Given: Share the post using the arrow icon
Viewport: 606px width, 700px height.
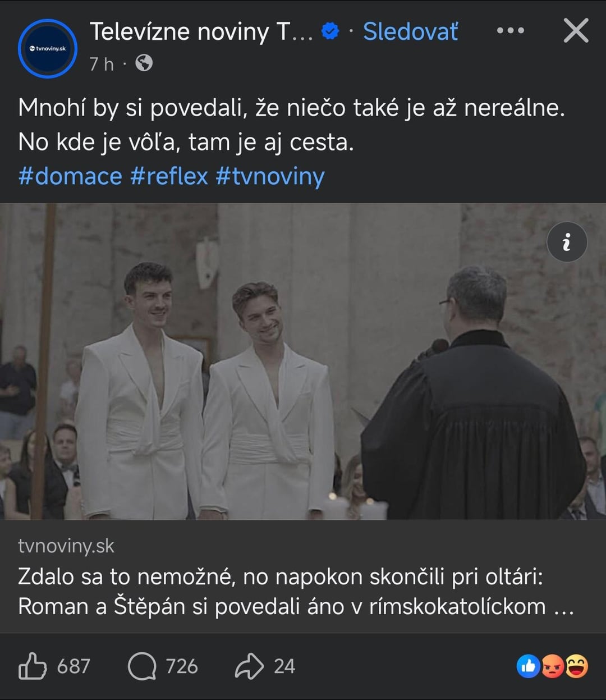Looking at the screenshot, I should (249, 666).
